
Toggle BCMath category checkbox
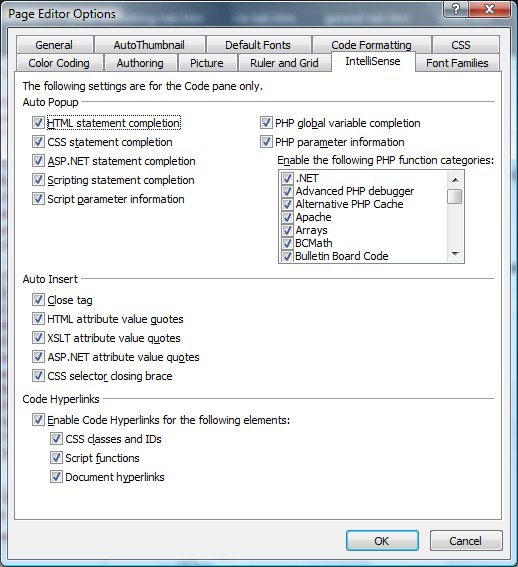pos(287,243)
